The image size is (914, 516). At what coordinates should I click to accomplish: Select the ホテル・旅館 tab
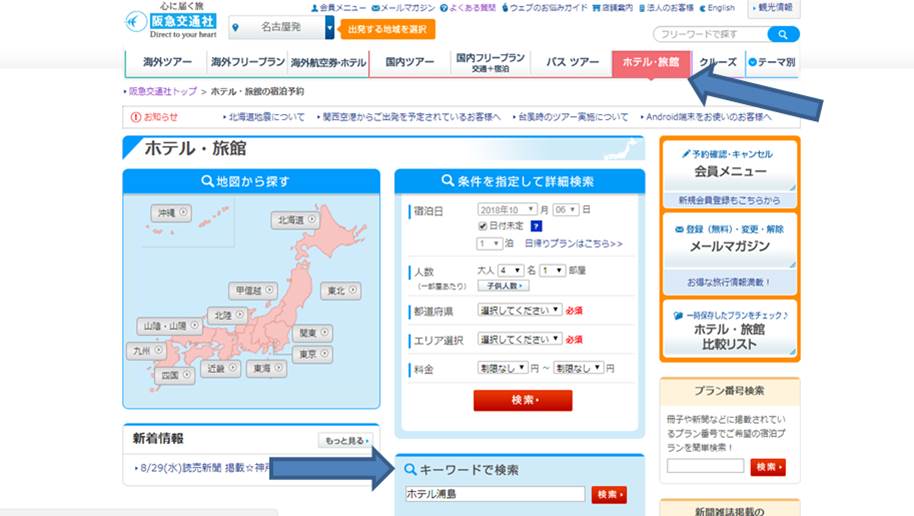(x=651, y=62)
